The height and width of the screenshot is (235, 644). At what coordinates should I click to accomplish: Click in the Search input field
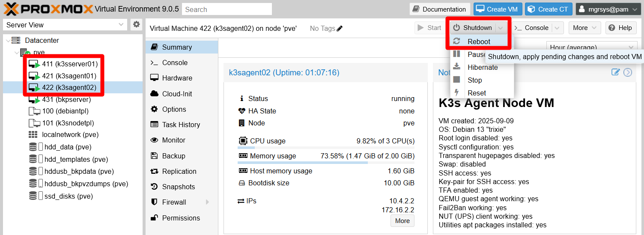tap(227, 9)
